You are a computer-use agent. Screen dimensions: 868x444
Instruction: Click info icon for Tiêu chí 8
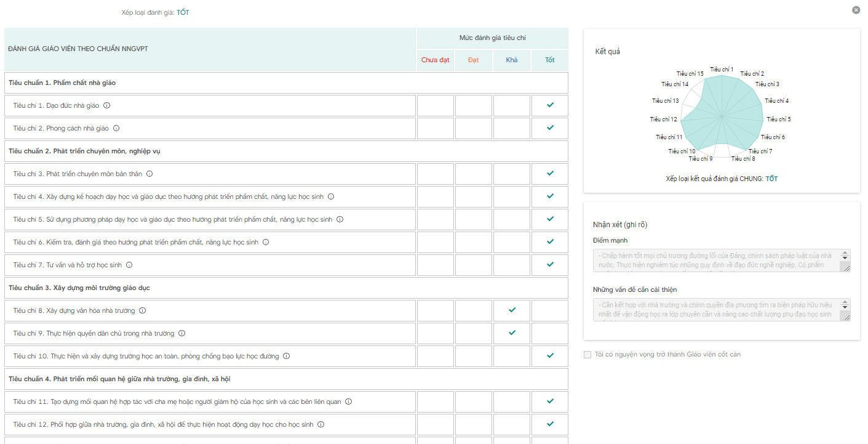click(143, 310)
